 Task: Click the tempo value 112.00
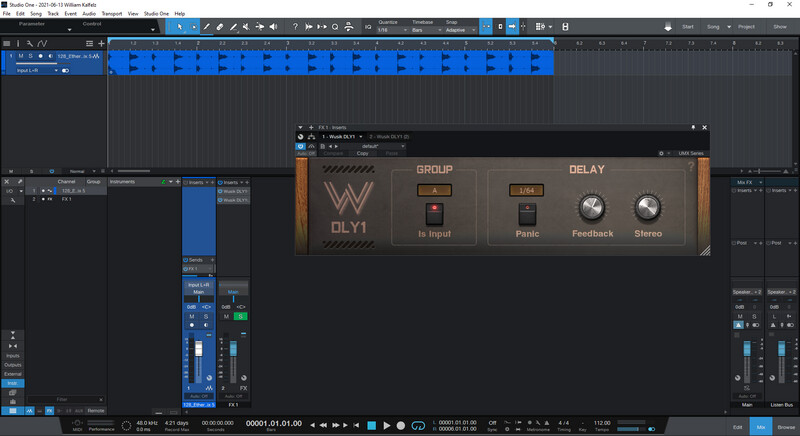602,423
